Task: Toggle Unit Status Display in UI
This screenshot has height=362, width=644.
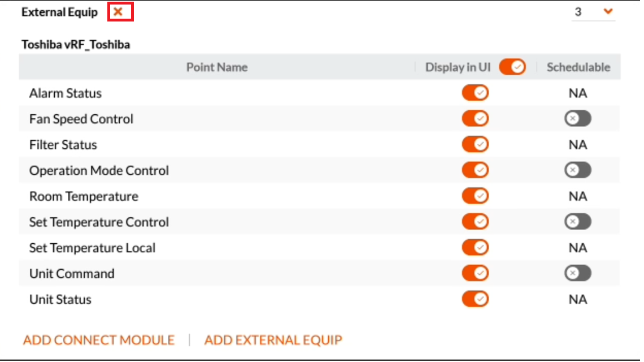Action: pos(475,299)
